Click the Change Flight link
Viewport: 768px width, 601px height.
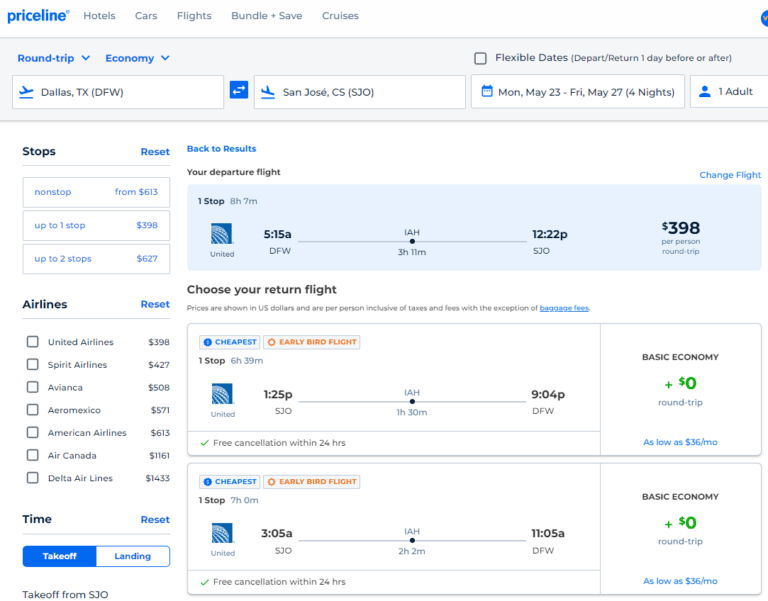tap(730, 175)
